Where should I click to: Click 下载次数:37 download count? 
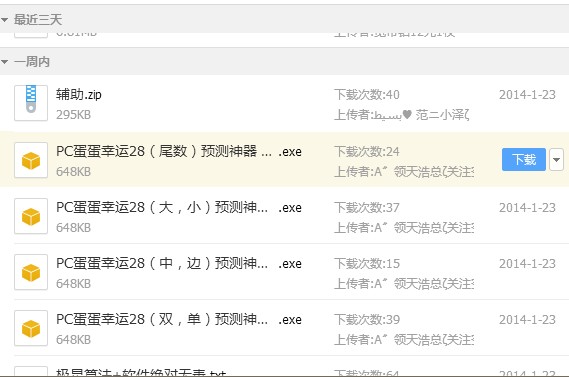pyautogui.click(x=367, y=208)
